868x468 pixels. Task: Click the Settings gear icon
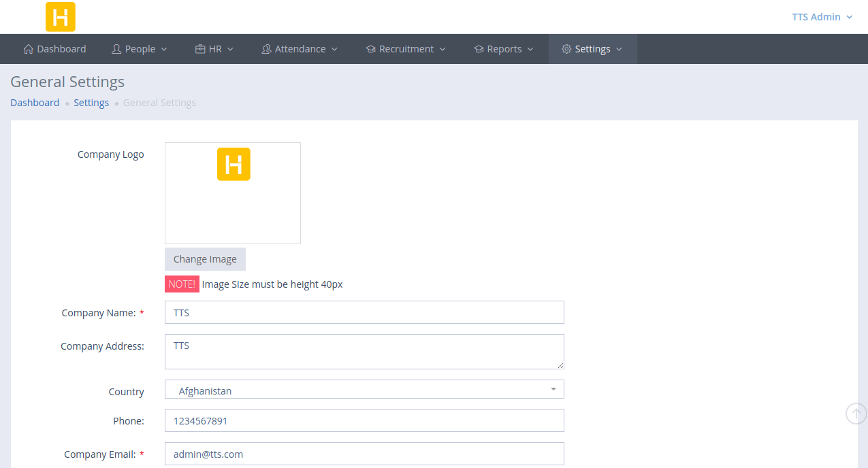tap(566, 49)
